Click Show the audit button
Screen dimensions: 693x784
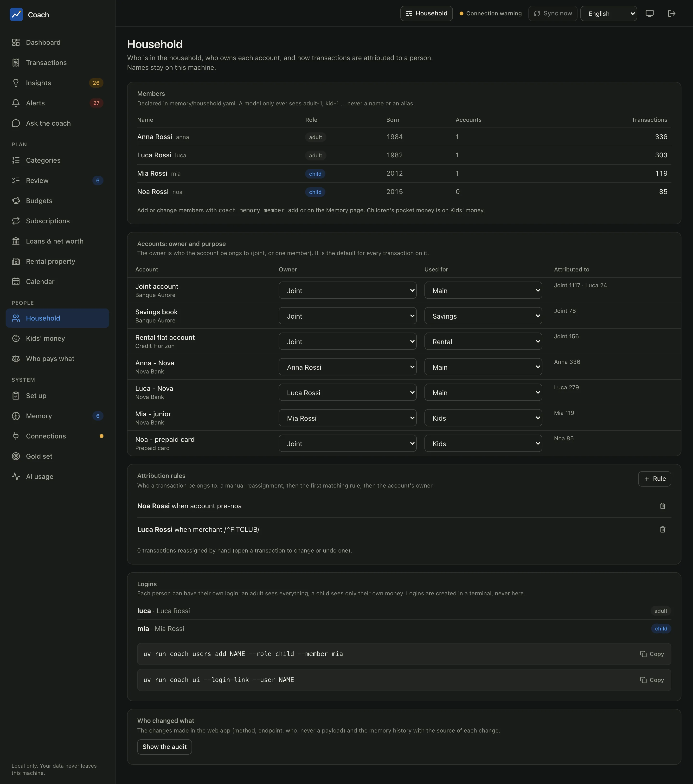[x=165, y=747]
